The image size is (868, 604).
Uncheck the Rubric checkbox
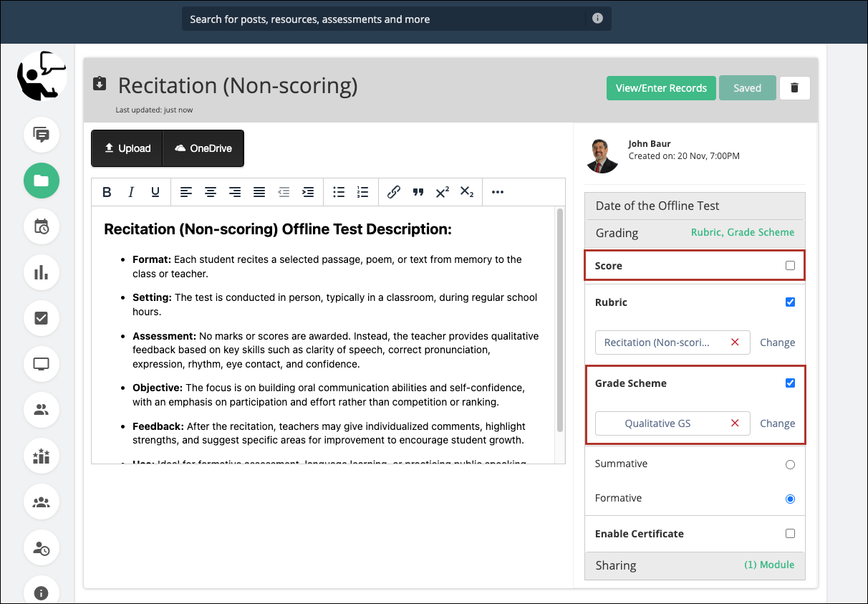click(x=790, y=302)
